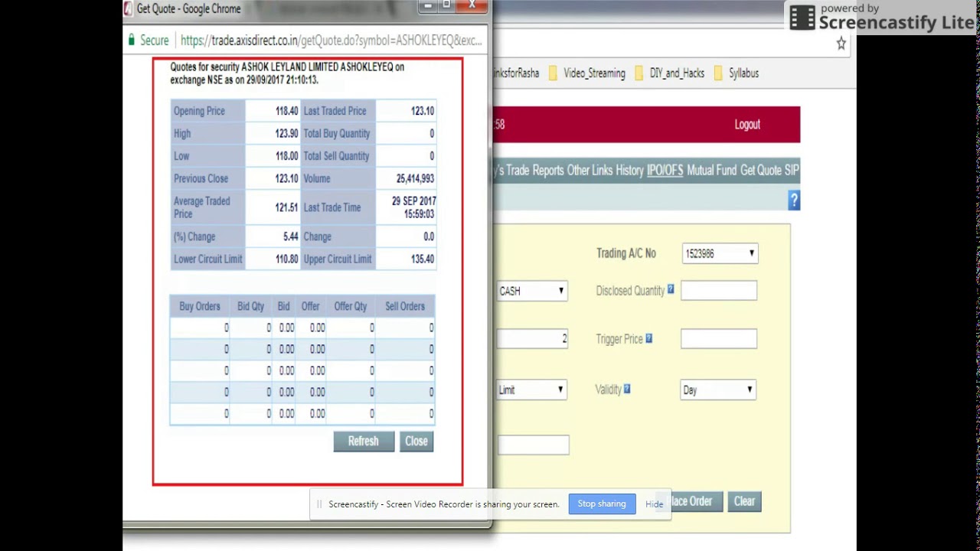Image resolution: width=980 pixels, height=551 pixels.
Task: Click Screencastify recorder icon on sharing bar
Action: coord(319,504)
